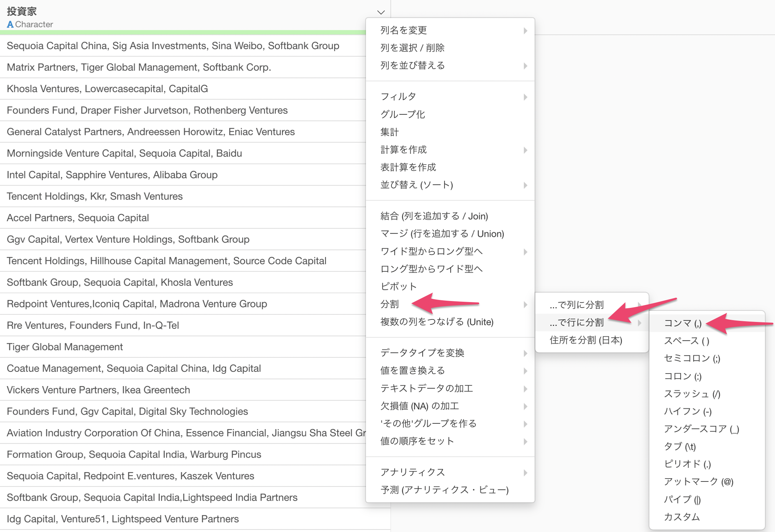Pick パイプ (|) separator

click(707, 500)
